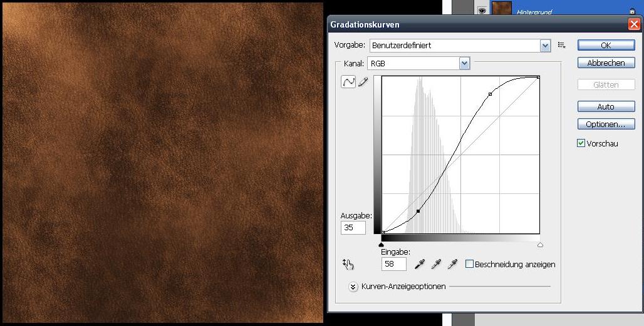Pick the gray point eyedropper
Screen dimensions: 644x326
(x=436, y=264)
